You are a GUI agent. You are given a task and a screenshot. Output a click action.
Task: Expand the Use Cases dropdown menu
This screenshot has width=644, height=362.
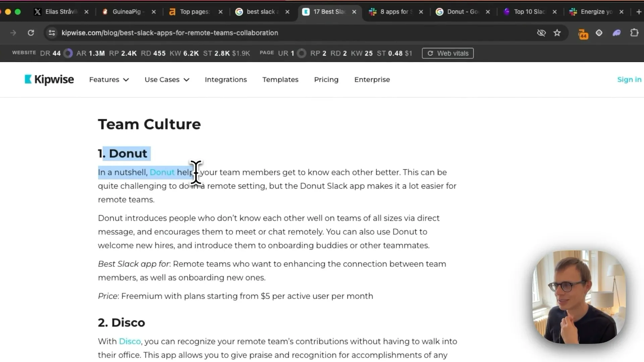click(x=167, y=80)
